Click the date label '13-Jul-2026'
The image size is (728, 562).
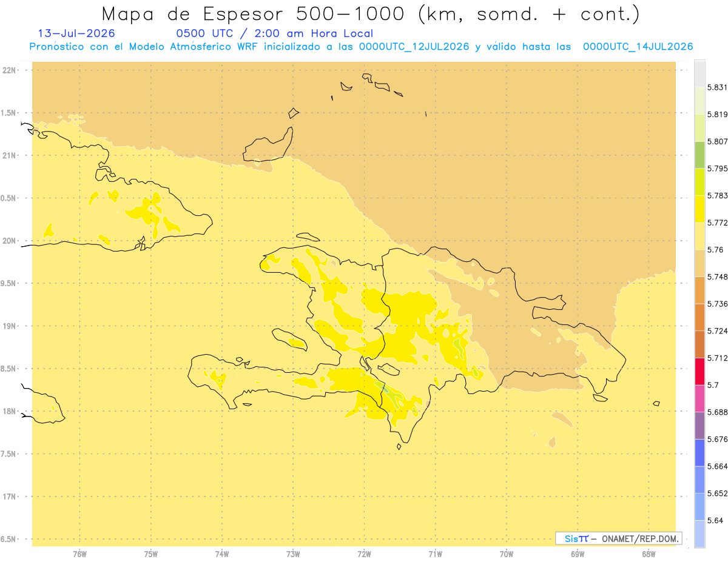tap(76, 34)
